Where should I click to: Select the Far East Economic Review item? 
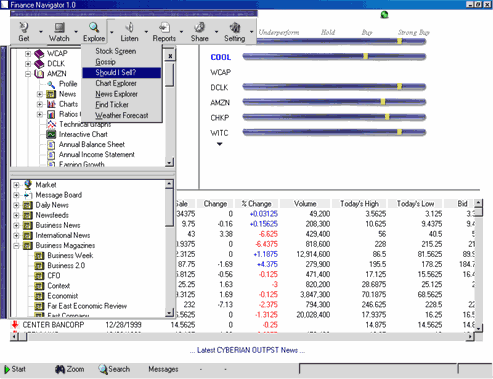pos(87,306)
